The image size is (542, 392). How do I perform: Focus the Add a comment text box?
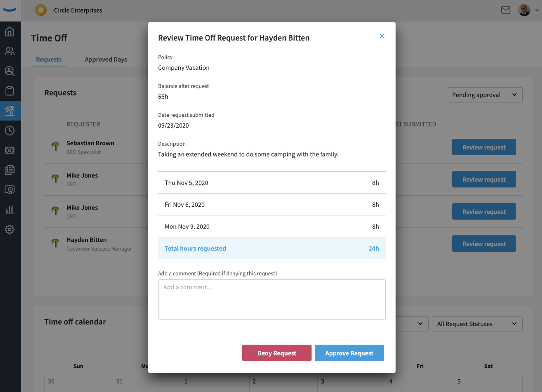tap(271, 300)
